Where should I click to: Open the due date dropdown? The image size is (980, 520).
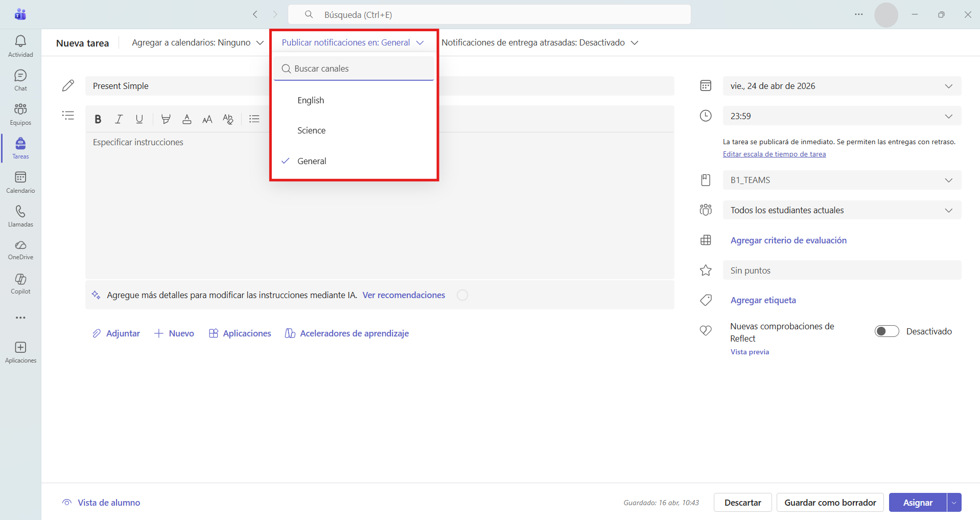pyautogui.click(x=842, y=86)
